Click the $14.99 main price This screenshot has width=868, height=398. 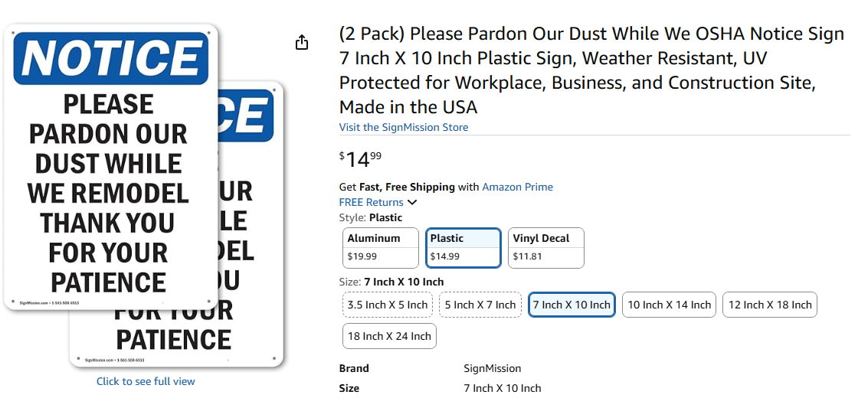point(360,159)
